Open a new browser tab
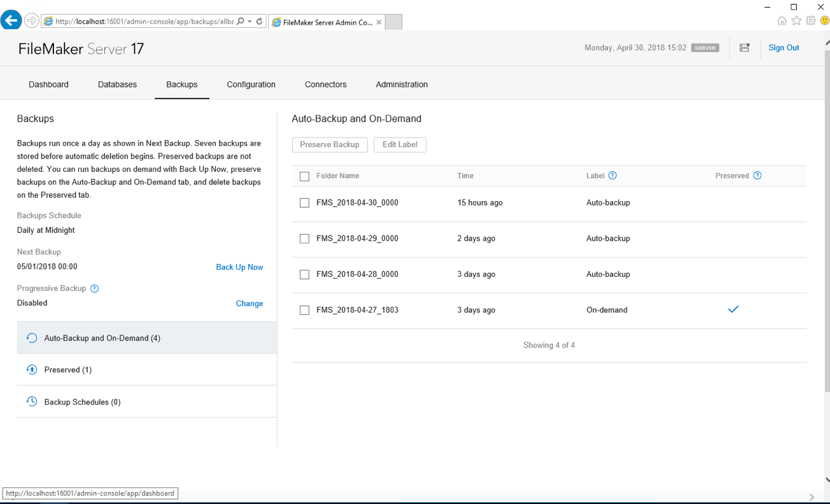830x504 pixels. [393, 22]
